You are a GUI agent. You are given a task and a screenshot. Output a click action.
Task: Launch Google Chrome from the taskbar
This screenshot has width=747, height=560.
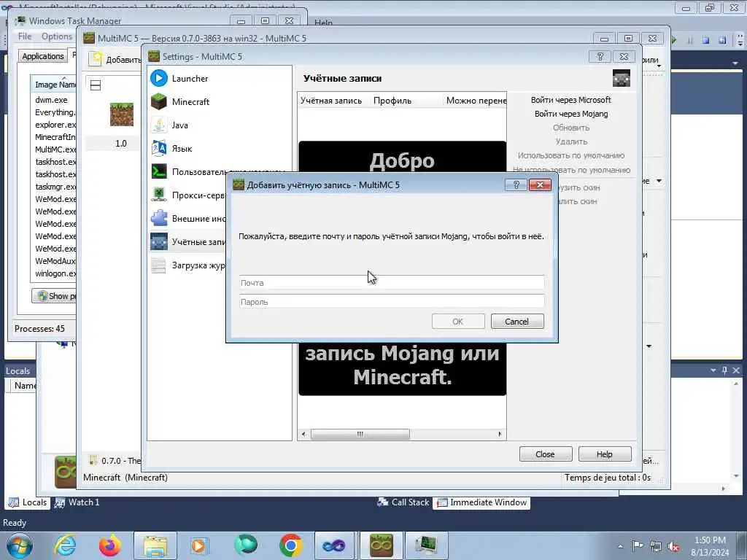(x=290, y=545)
